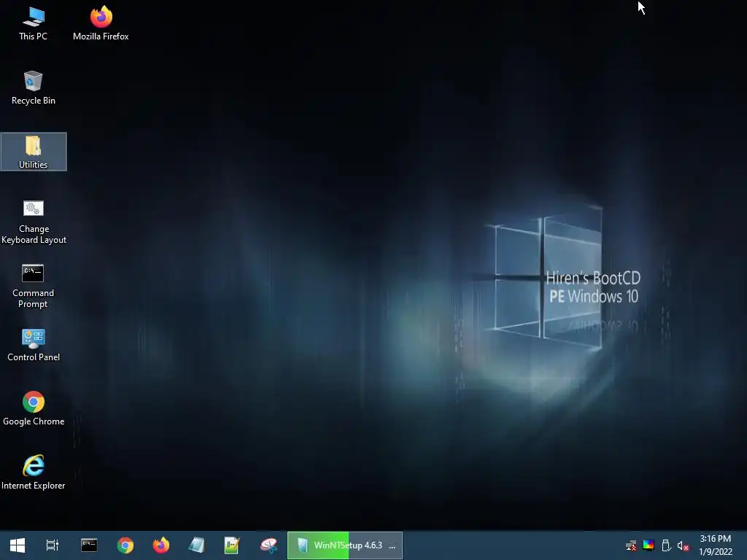The image size is (747, 560).
Task: Open the Windows Start menu
Action: [18, 545]
